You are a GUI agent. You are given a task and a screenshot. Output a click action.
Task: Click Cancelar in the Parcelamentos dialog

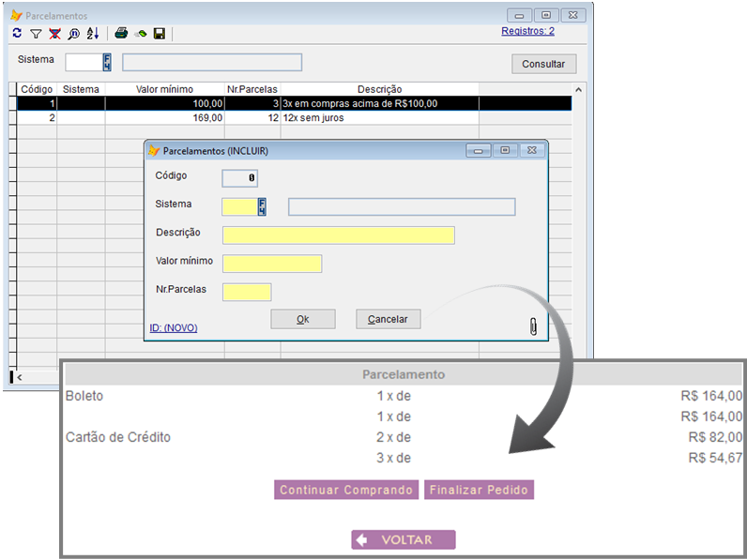click(x=388, y=319)
